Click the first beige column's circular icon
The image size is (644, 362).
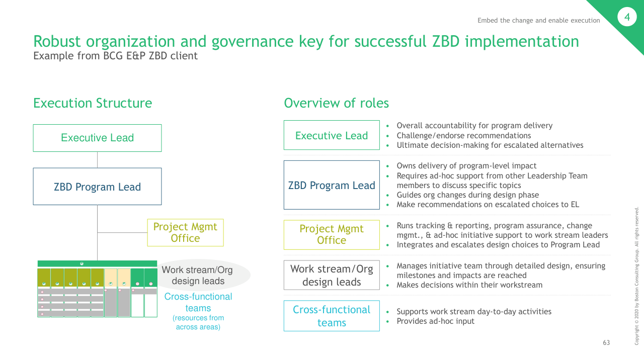point(110,284)
